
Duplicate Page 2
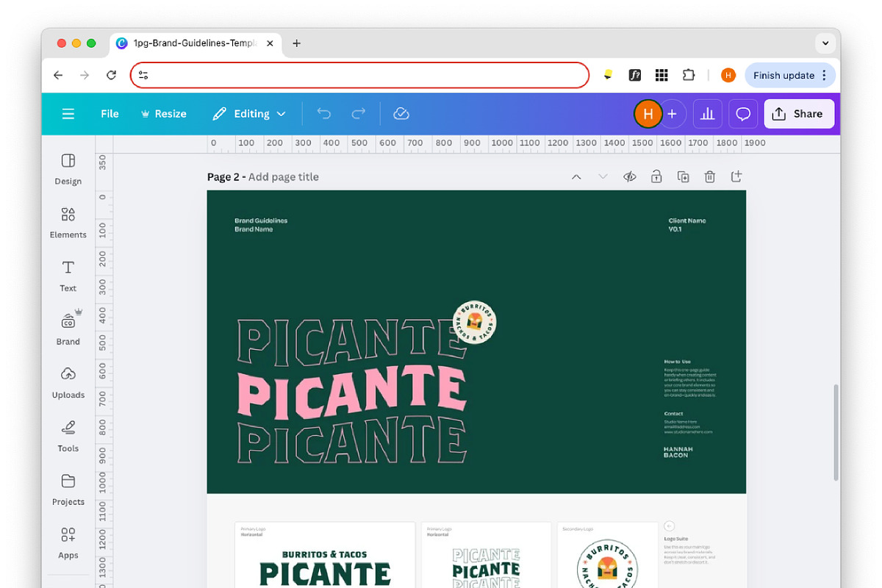click(683, 177)
